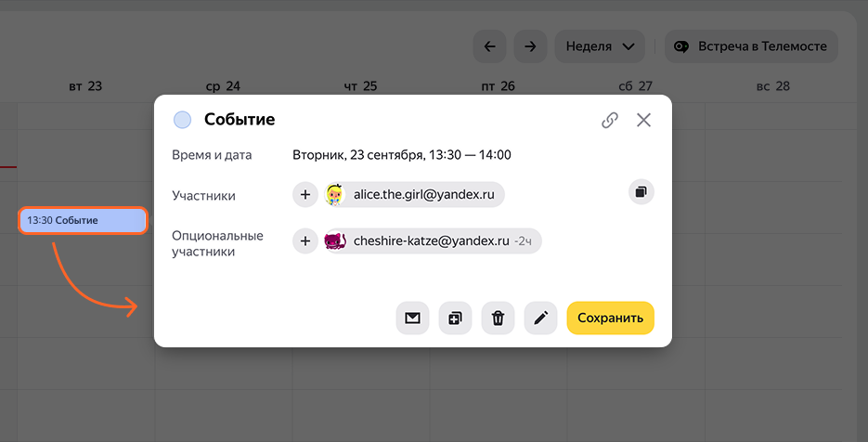
Task: Select the сб 27 day header
Action: [635, 86]
